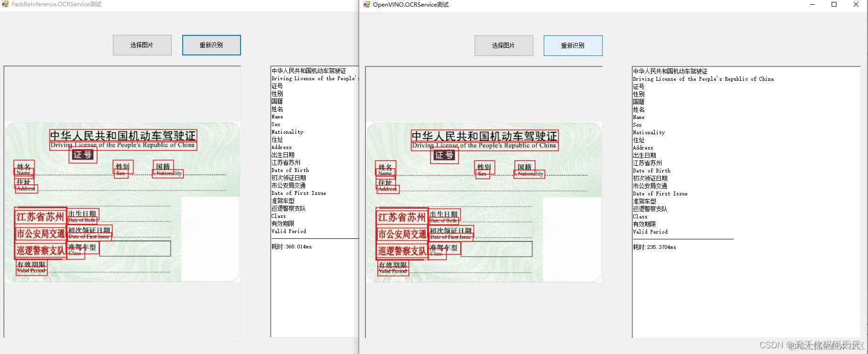Screen dimensions: 868x354
Task: Click 'Address' line in PaddleInference results
Action: (281, 147)
